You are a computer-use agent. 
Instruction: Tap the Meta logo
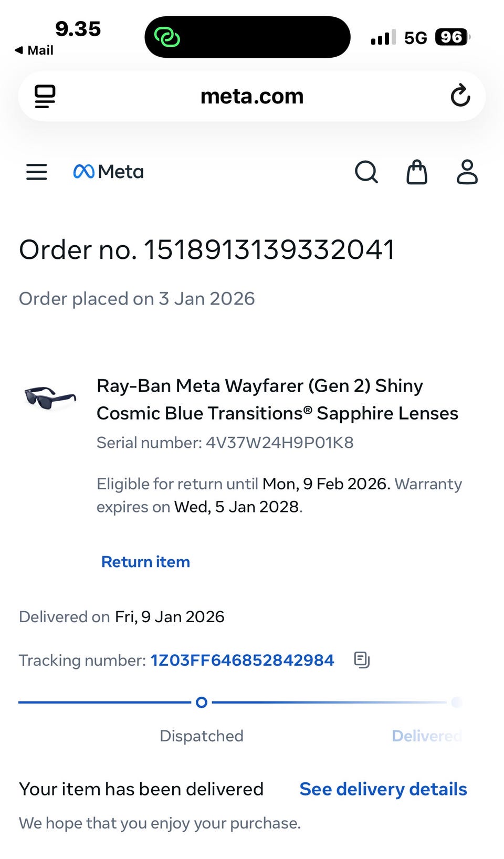109,172
